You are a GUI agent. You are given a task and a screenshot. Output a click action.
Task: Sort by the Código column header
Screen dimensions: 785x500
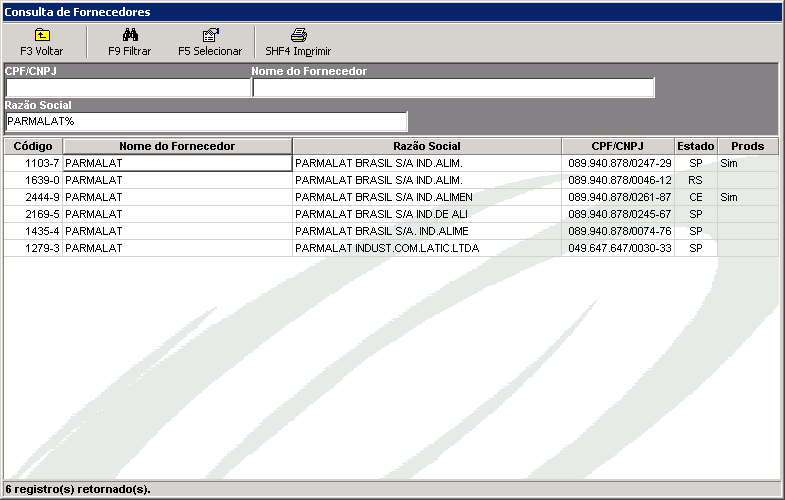33,146
